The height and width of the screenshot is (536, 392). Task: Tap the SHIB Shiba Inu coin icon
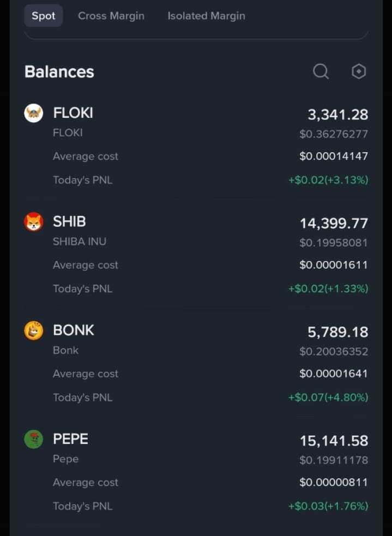33,222
